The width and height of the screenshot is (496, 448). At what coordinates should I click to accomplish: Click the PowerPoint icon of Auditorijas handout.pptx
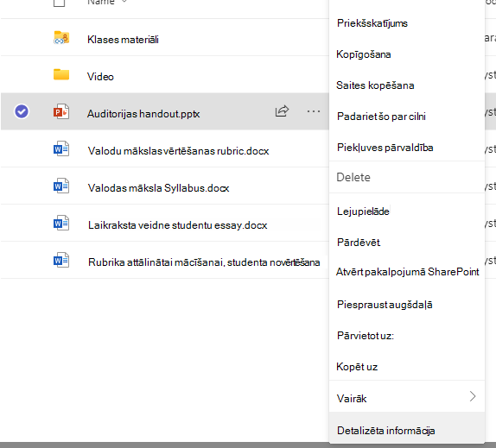(61, 111)
